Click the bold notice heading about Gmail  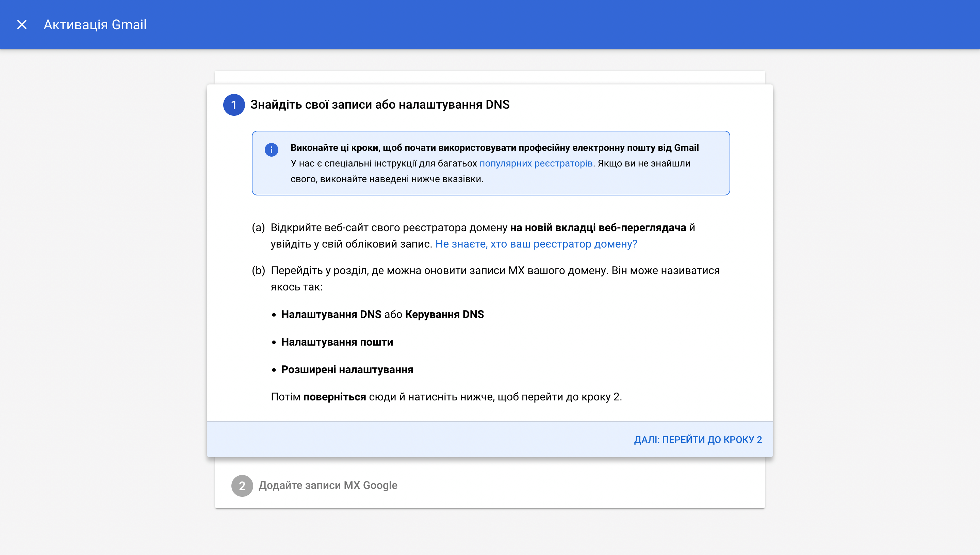(494, 147)
